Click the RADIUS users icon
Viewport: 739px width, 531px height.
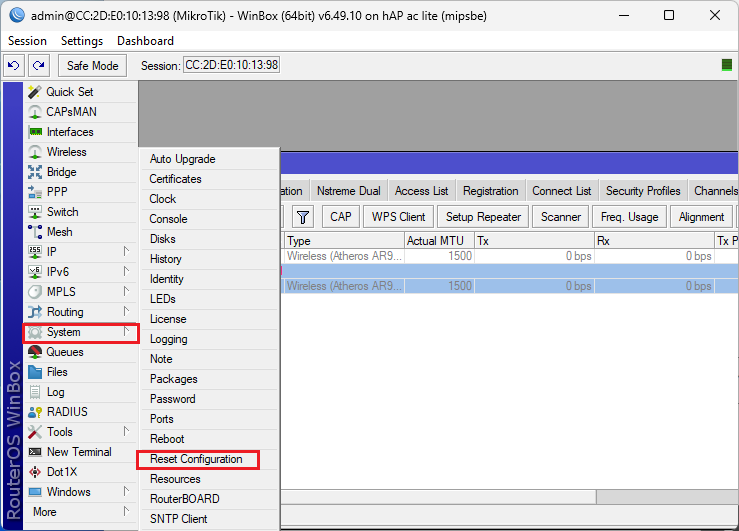(x=35, y=412)
